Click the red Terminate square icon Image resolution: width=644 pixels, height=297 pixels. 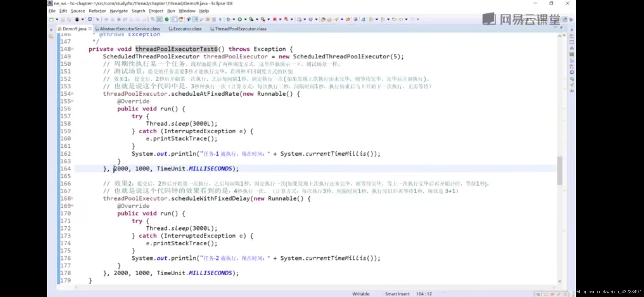tap(274, 19)
